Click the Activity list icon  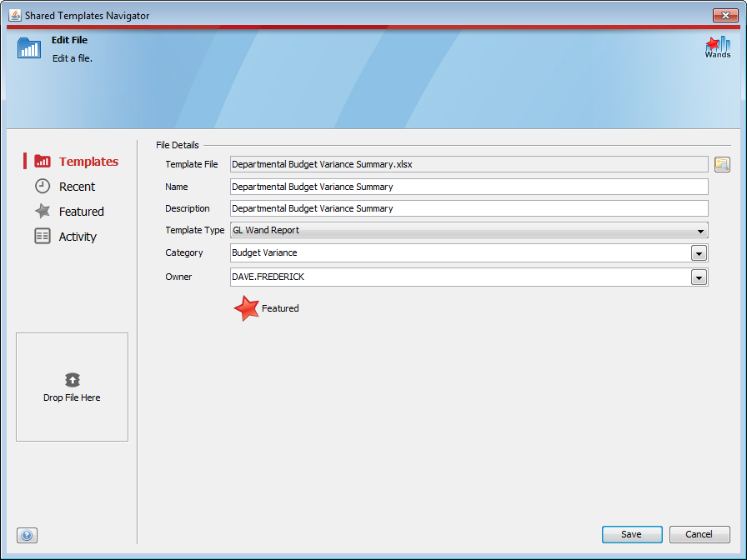pyautogui.click(x=43, y=236)
